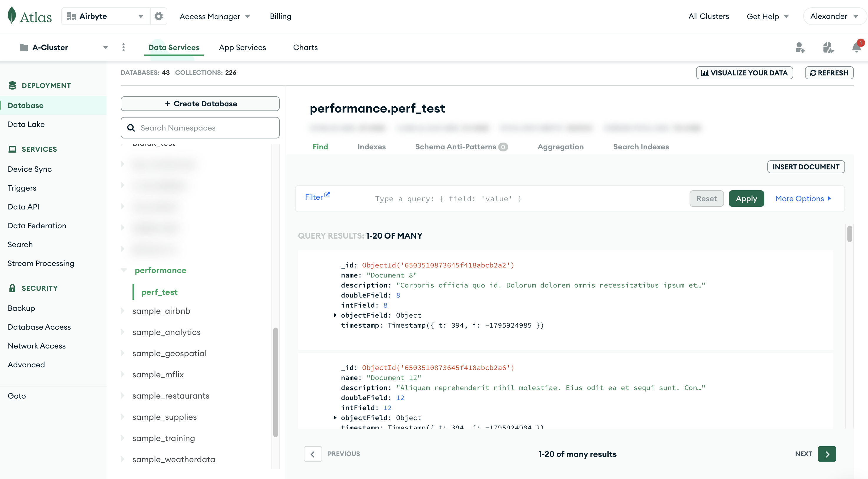Click the MongoDB Atlas leaf logo

12,16
